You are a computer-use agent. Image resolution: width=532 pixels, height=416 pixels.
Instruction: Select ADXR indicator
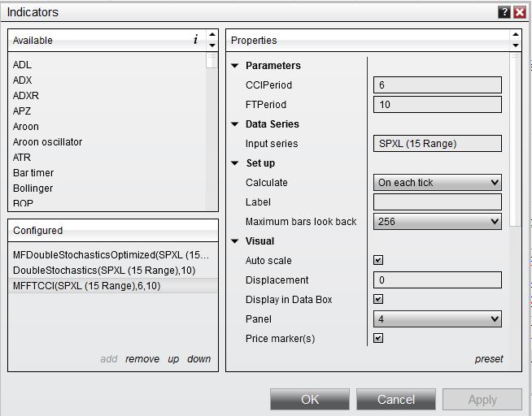coord(26,96)
